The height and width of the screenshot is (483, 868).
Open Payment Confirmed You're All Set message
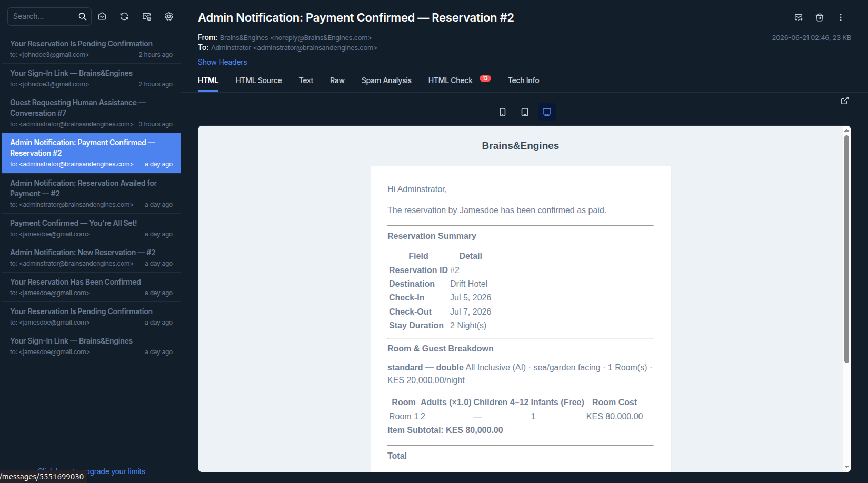(92, 228)
